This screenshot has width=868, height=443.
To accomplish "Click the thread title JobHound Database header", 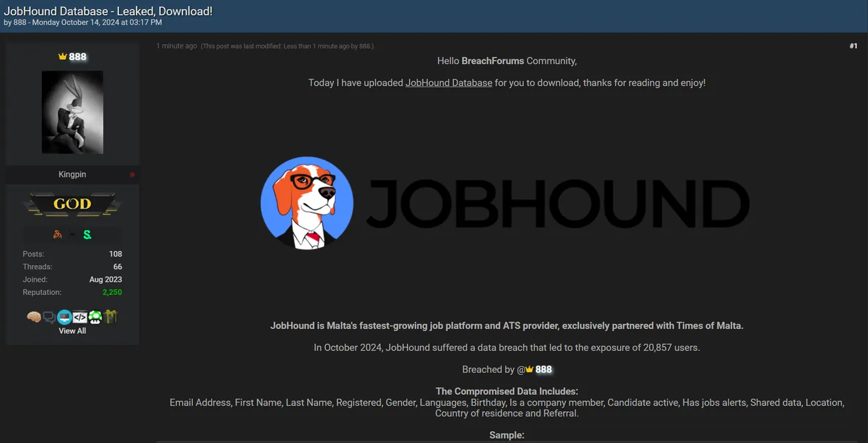I will click(108, 11).
